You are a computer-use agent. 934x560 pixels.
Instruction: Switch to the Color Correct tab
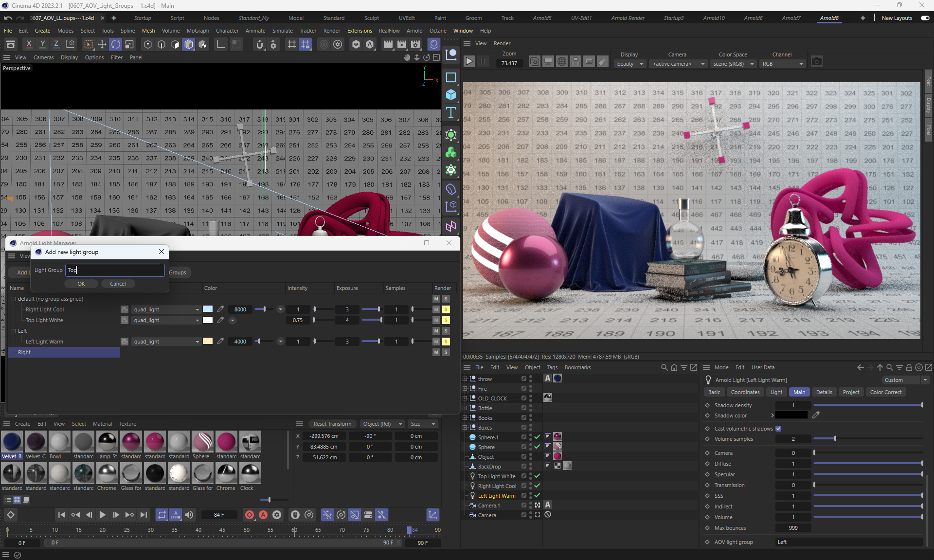coord(885,392)
